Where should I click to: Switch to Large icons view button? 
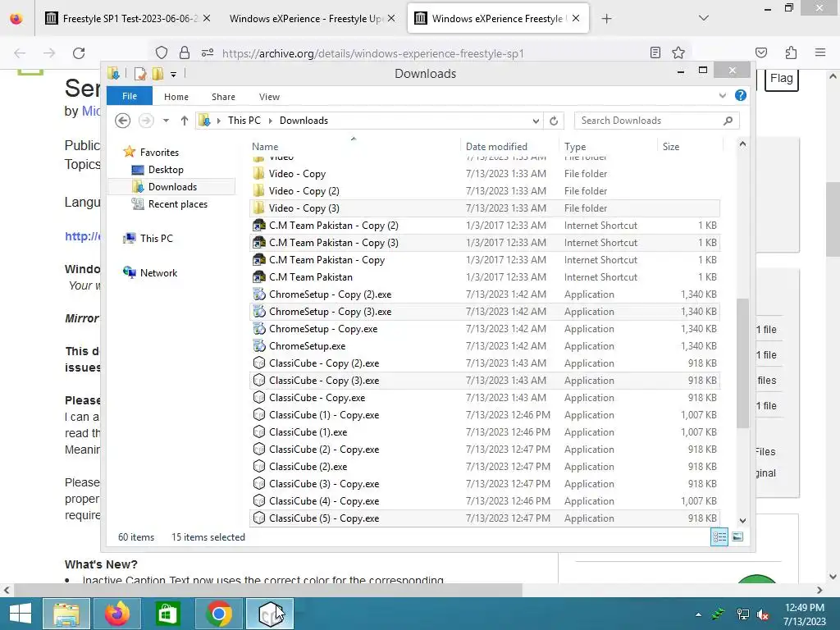(737, 536)
